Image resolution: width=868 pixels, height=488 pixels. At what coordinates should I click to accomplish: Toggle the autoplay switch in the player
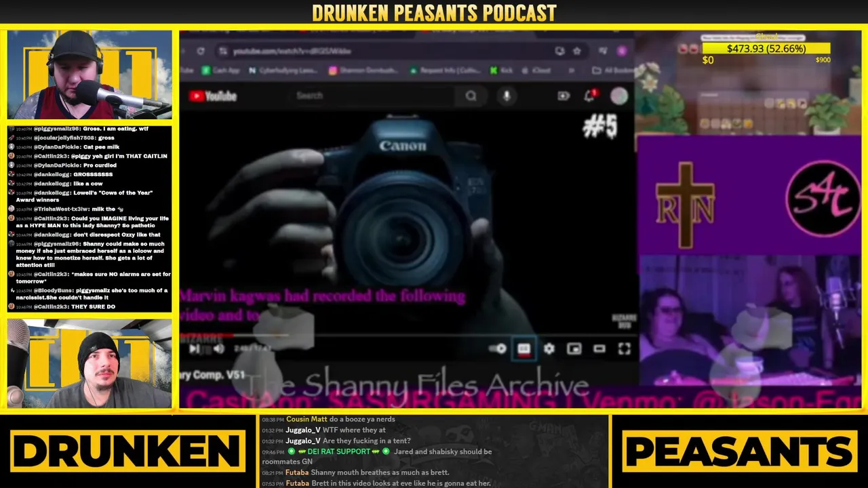tap(498, 349)
